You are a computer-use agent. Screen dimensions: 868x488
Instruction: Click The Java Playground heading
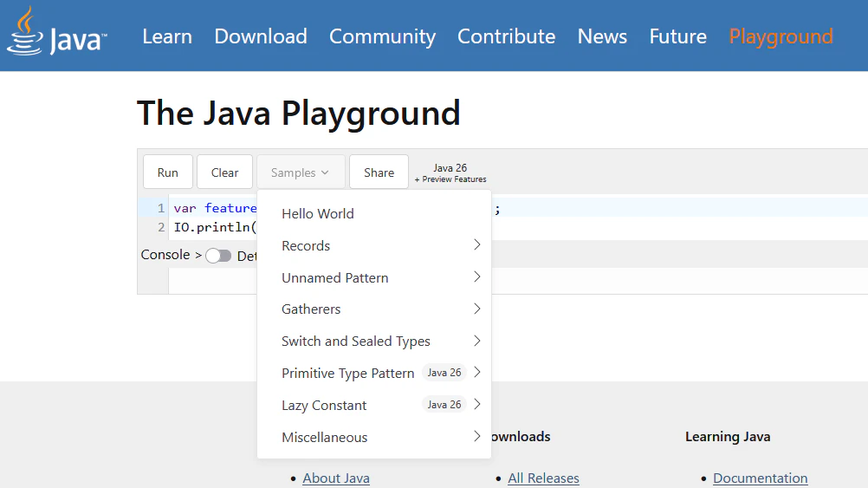pos(298,113)
